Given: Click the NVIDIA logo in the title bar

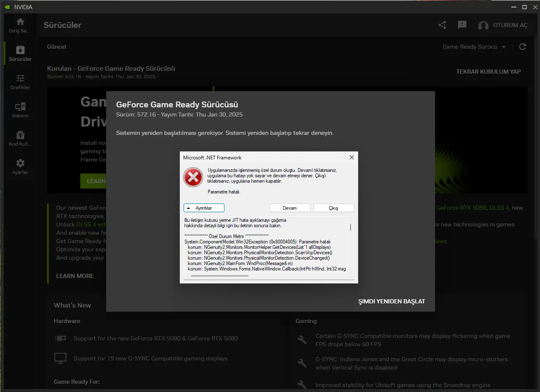Looking at the screenshot, I should coord(7,7).
